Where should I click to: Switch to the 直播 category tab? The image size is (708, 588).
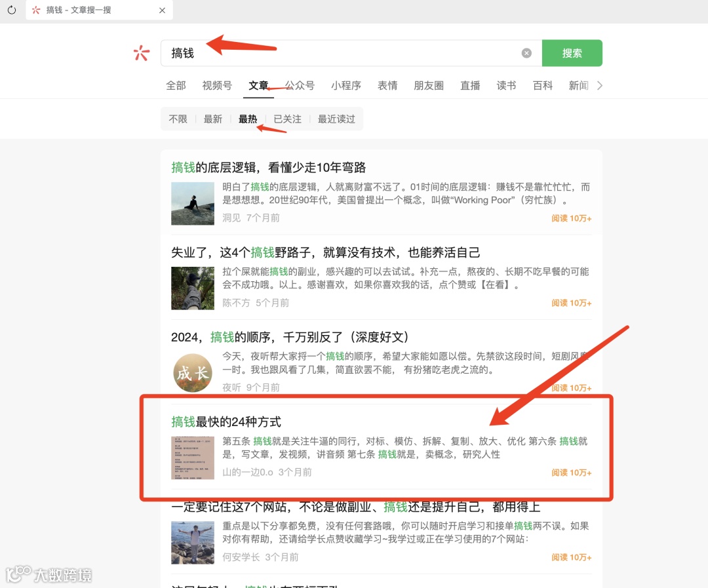tap(470, 85)
